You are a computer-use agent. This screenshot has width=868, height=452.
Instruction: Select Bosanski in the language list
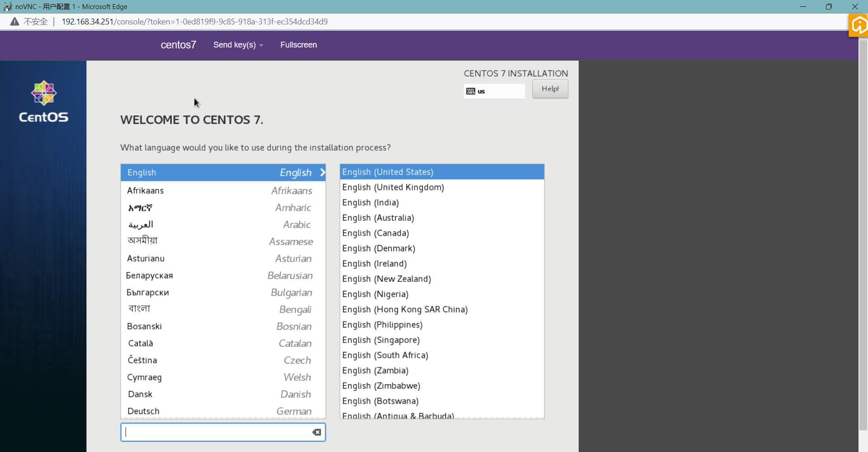pos(223,326)
